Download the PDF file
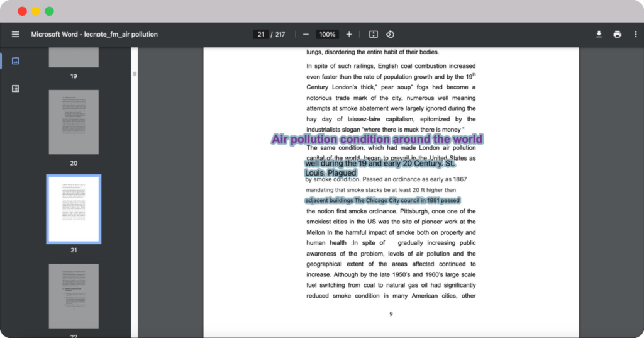This screenshot has width=644, height=338. [599, 34]
